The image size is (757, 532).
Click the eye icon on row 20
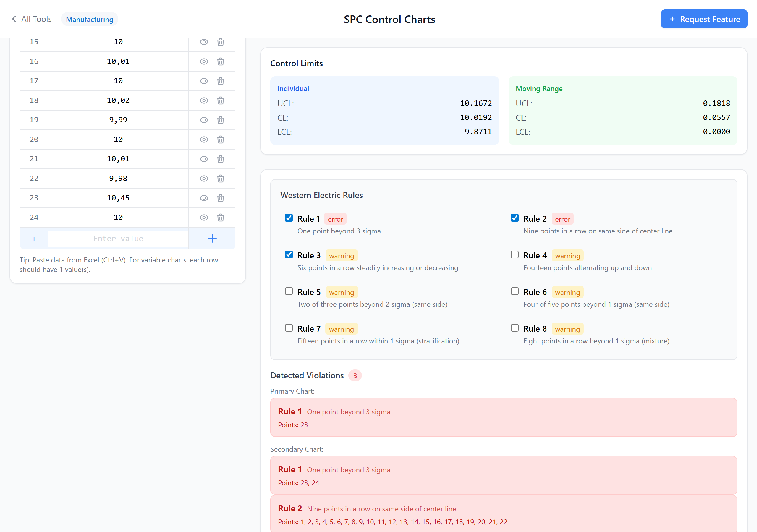(x=204, y=140)
